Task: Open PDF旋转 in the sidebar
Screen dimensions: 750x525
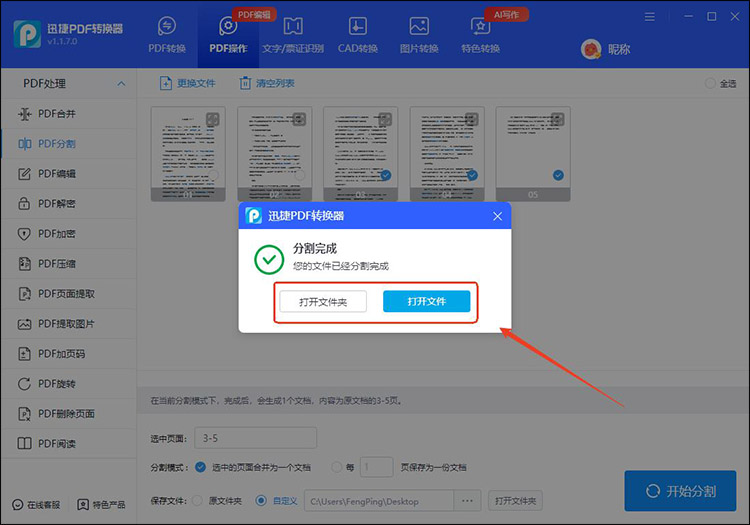Action: pyautogui.click(x=68, y=384)
